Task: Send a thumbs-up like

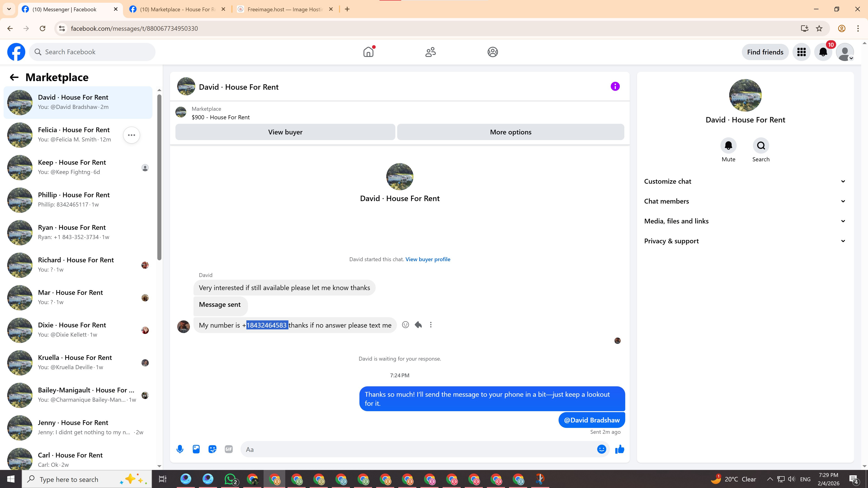Action: pyautogui.click(x=619, y=449)
